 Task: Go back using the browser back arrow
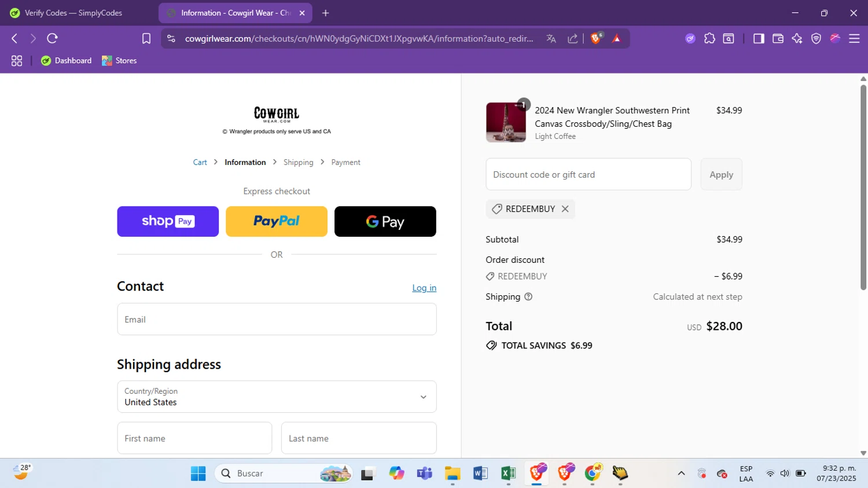pyautogui.click(x=14, y=38)
